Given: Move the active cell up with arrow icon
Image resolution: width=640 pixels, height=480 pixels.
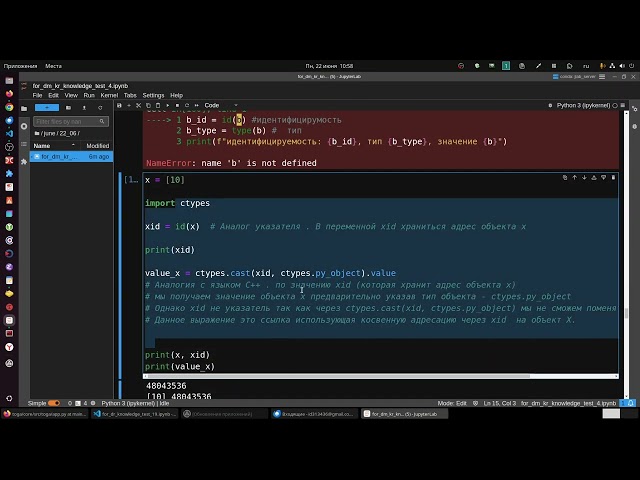Looking at the screenshot, I should pos(575,178).
